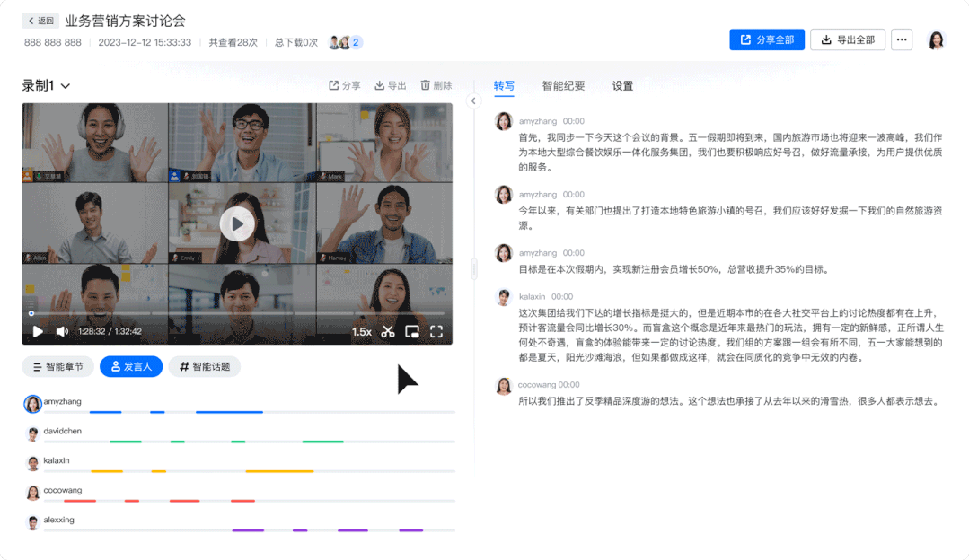Viewport: 969px width, 560px height.
Task: Change the 1.5x playback speed
Action: point(361,332)
